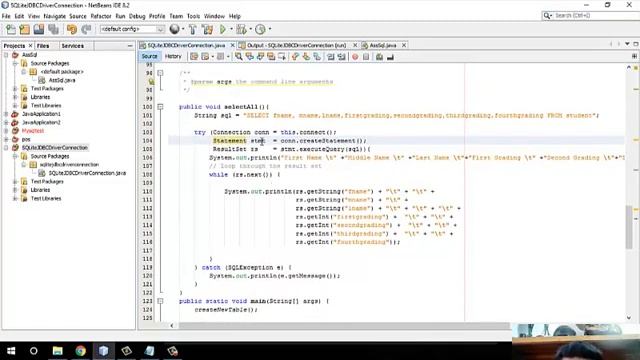Screen dimensions: 640x360
Task: Open the Debug menu
Action: [137, 16]
